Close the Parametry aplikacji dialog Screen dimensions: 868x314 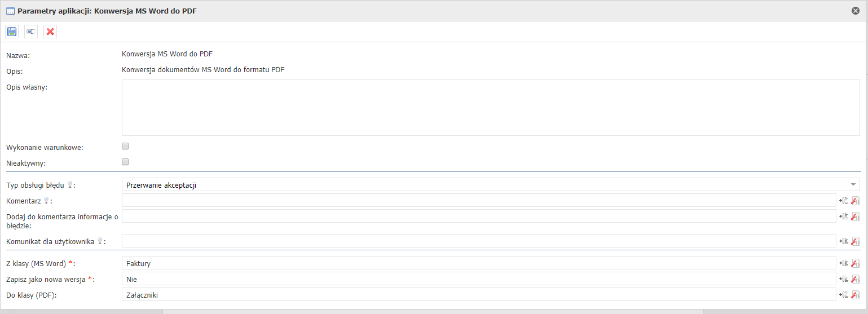click(856, 11)
